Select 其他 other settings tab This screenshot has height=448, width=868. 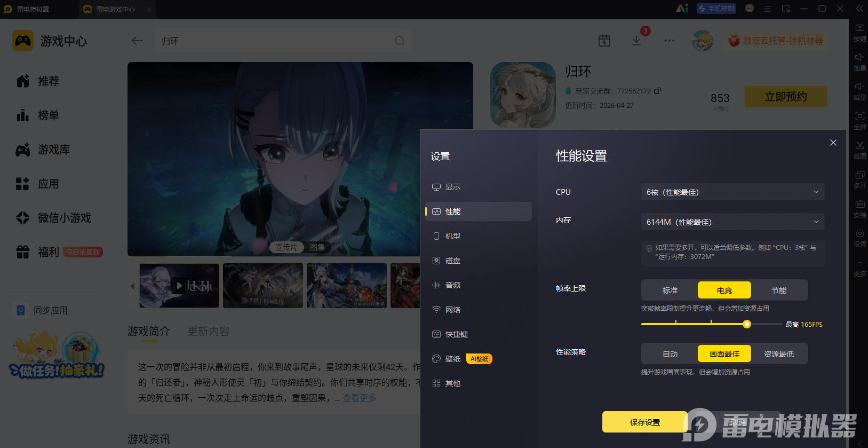(x=479, y=383)
